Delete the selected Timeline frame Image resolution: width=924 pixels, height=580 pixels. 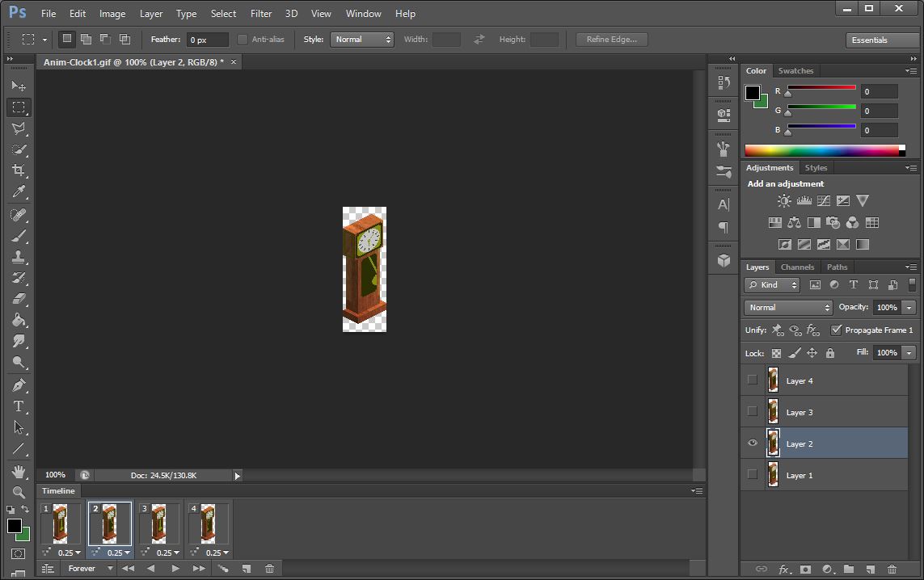[x=269, y=568]
